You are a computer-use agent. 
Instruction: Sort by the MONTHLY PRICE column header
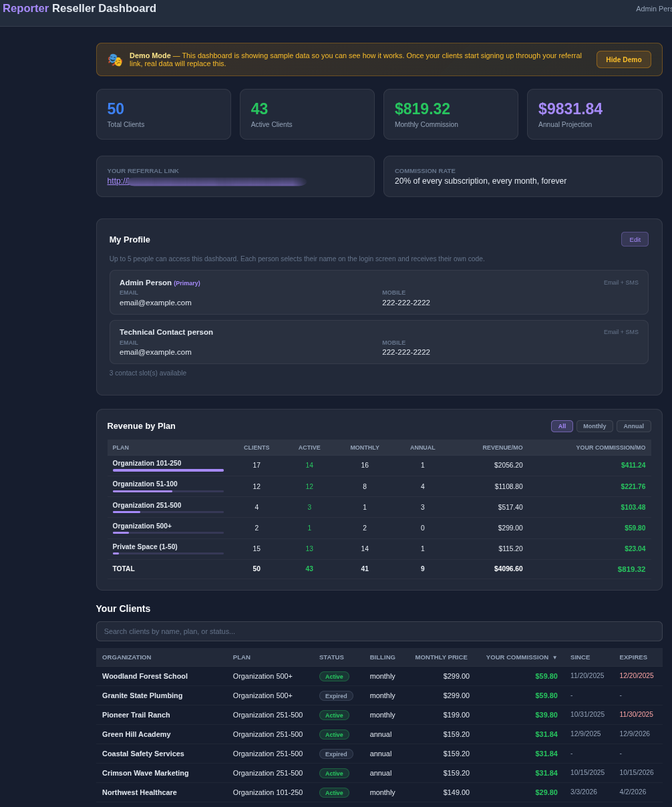[x=441, y=657]
